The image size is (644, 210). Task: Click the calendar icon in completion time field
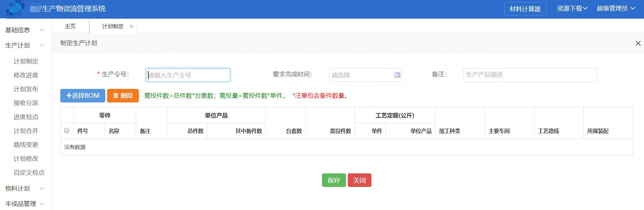[397, 75]
